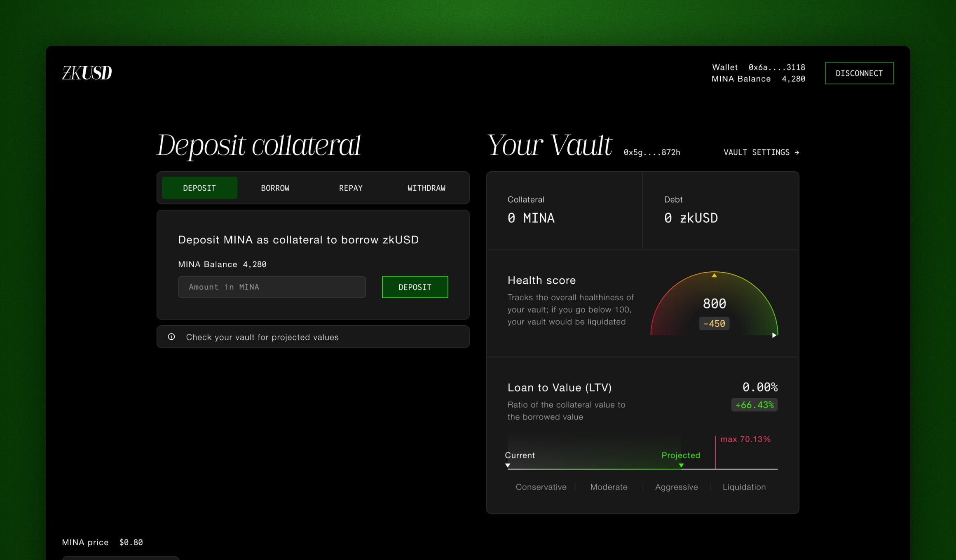This screenshot has width=956, height=560.
Task: Click the Collateral value 0 MINA
Action: [x=531, y=218]
